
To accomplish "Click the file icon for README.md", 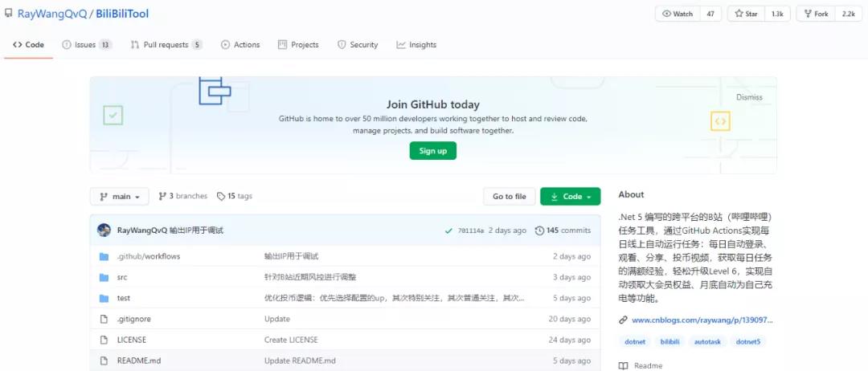I will click(x=104, y=361).
